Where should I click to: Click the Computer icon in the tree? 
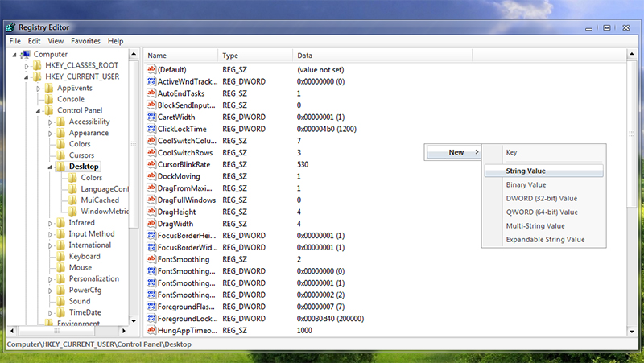26,54
